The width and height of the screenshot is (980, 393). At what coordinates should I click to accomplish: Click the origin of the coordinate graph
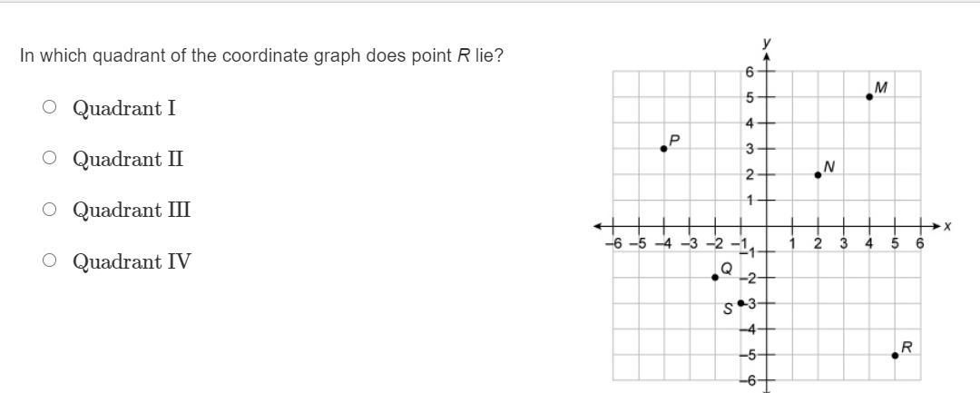tap(767, 225)
